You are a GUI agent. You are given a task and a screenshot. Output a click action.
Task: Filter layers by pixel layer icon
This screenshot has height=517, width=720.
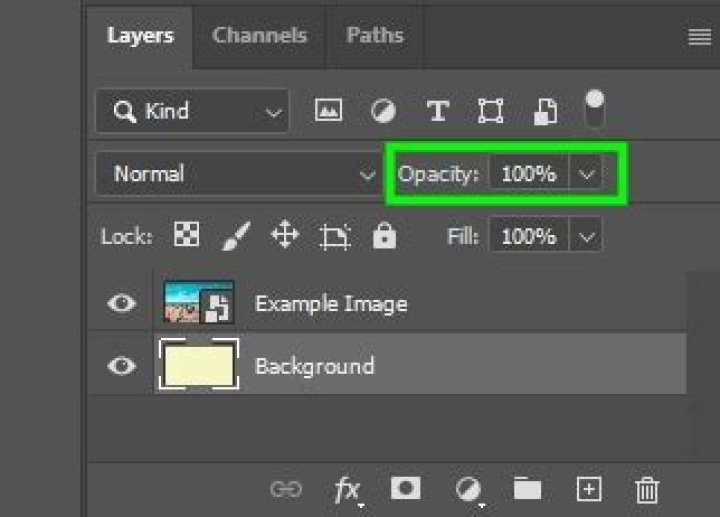pyautogui.click(x=328, y=111)
